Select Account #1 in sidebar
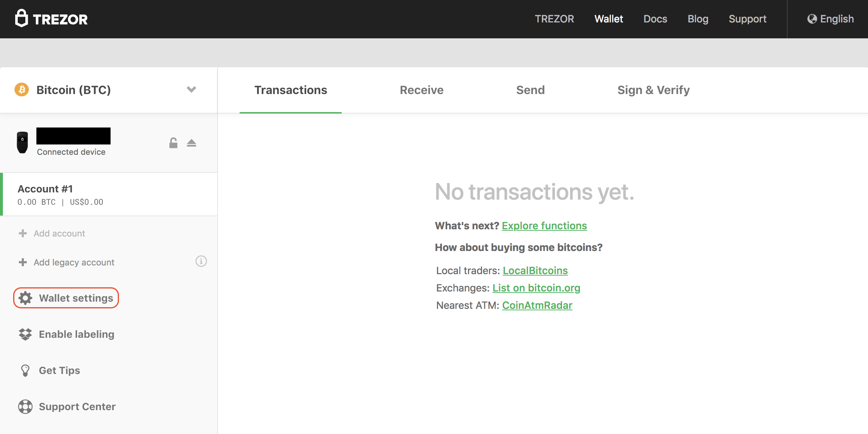 pyautogui.click(x=109, y=195)
